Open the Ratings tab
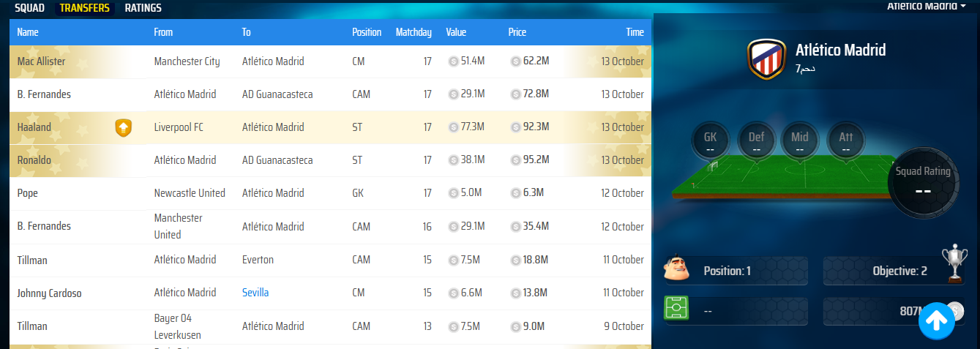The width and height of the screenshot is (980, 349). (143, 8)
